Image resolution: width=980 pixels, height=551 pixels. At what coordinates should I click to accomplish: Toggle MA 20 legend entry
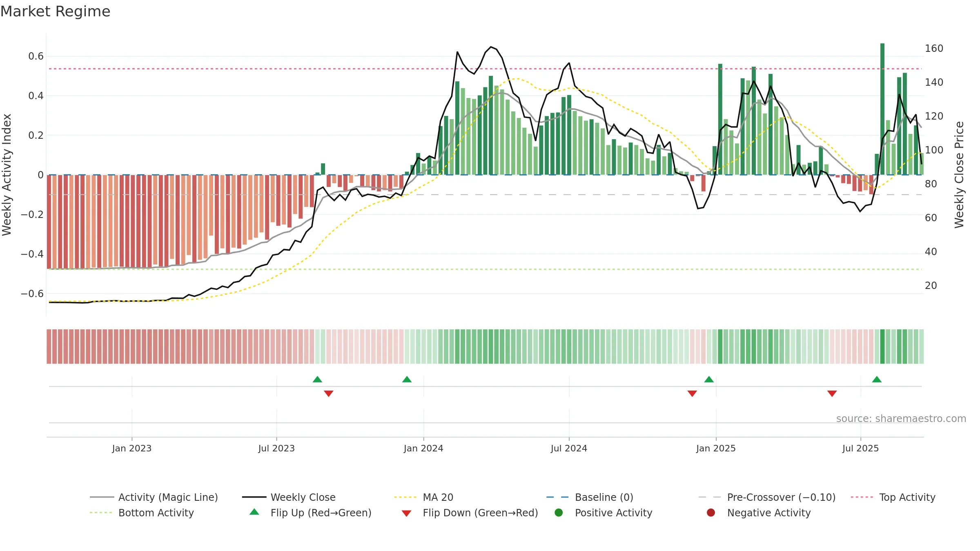[423, 497]
